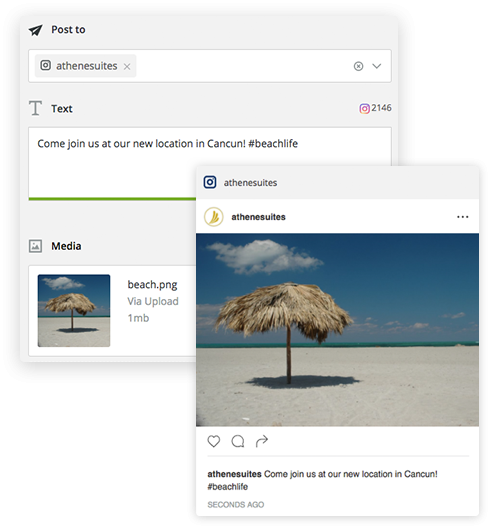Click the #beachlife hashtag in preview caption

[228, 487]
